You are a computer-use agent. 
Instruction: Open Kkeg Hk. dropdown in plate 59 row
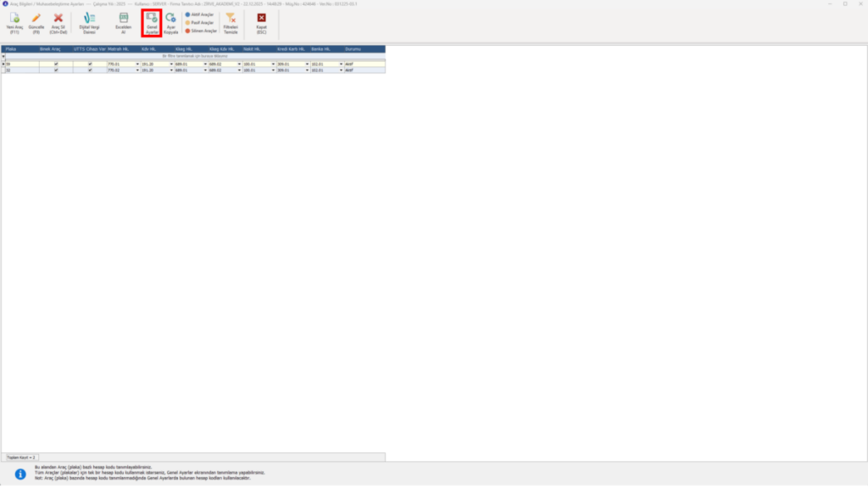(205, 64)
